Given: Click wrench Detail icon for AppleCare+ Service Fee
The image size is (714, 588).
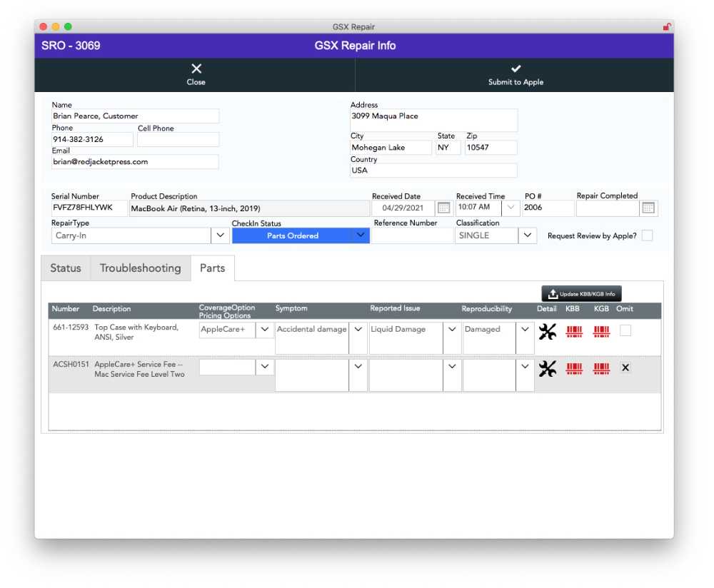Looking at the screenshot, I should point(547,368).
